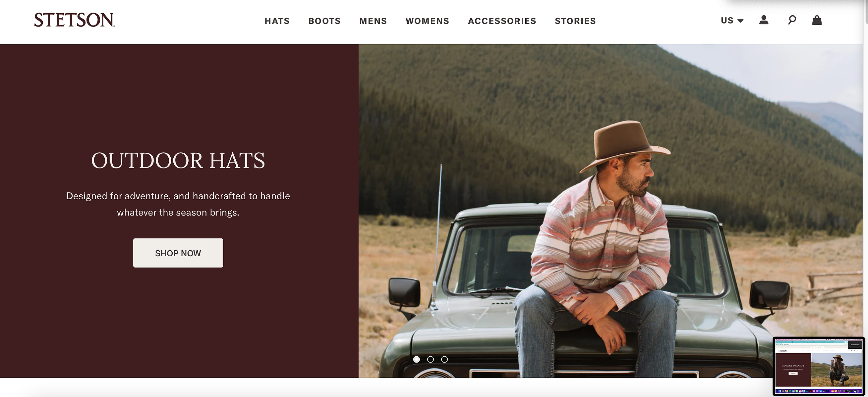Click the page's vertical scrollbar

tap(866, 199)
